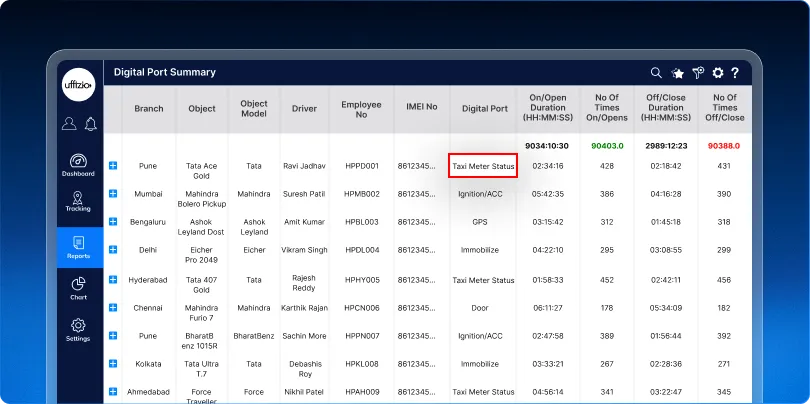Click the help question mark icon
Screen dimensions: 810x404
pyautogui.click(x=735, y=73)
